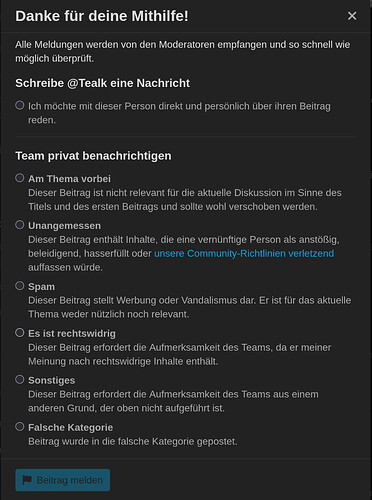Open the 'unsere Community-Richtlinien verletzend' link
Image resolution: width=372 pixels, height=500 pixels.
pos(244,253)
